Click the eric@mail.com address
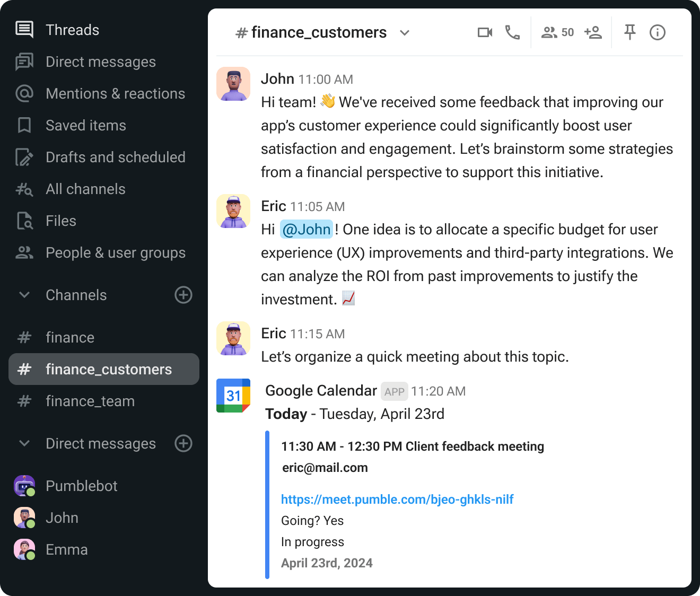This screenshot has width=700, height=596. [x=325, y=468]
